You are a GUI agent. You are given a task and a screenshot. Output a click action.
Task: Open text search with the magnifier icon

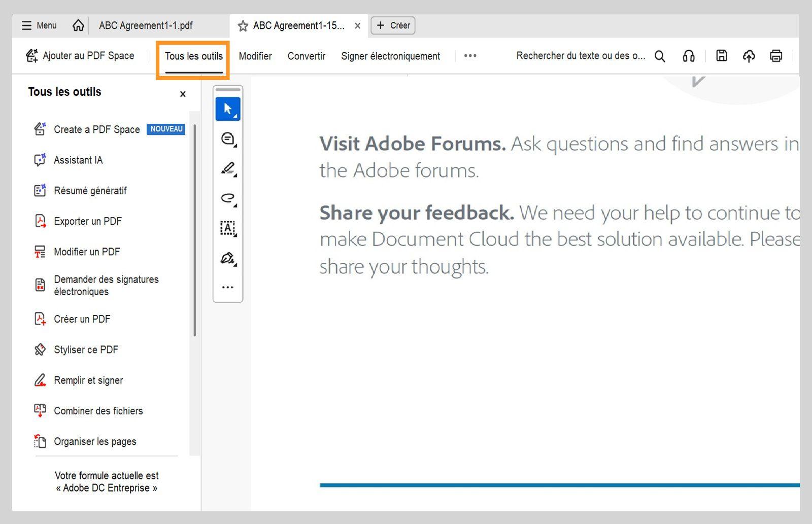coord(660,56)
